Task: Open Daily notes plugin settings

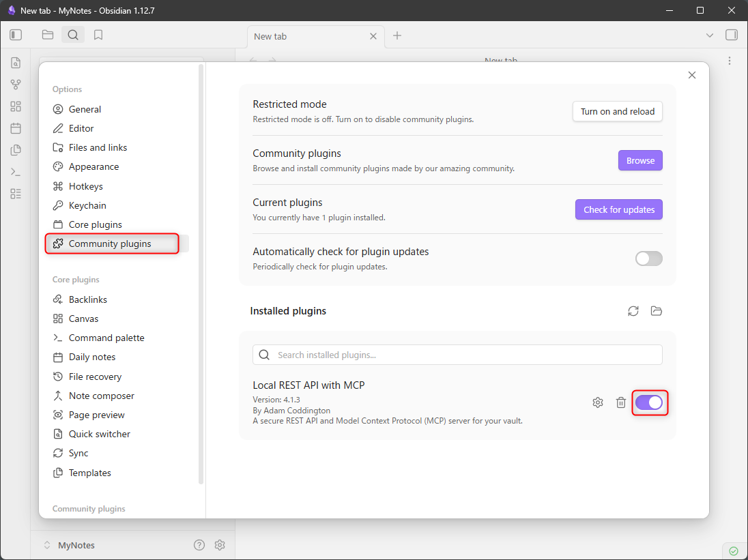Action: [x=117, y=357]
